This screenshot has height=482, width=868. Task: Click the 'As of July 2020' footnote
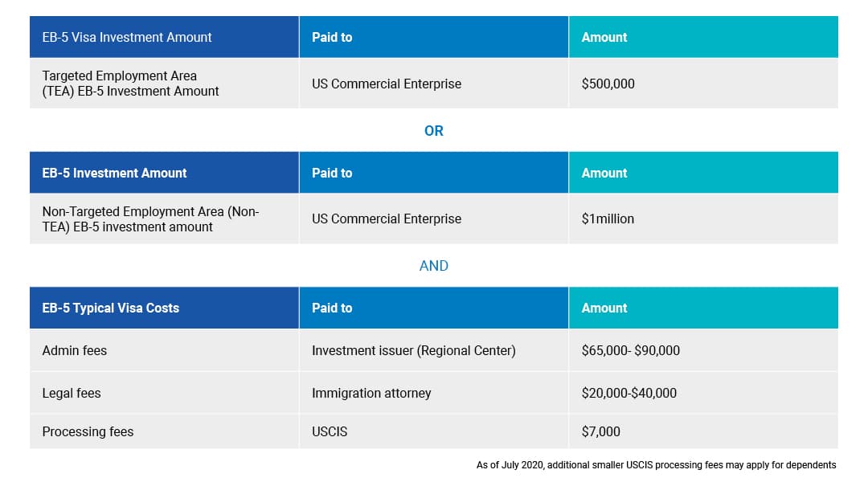656,465
